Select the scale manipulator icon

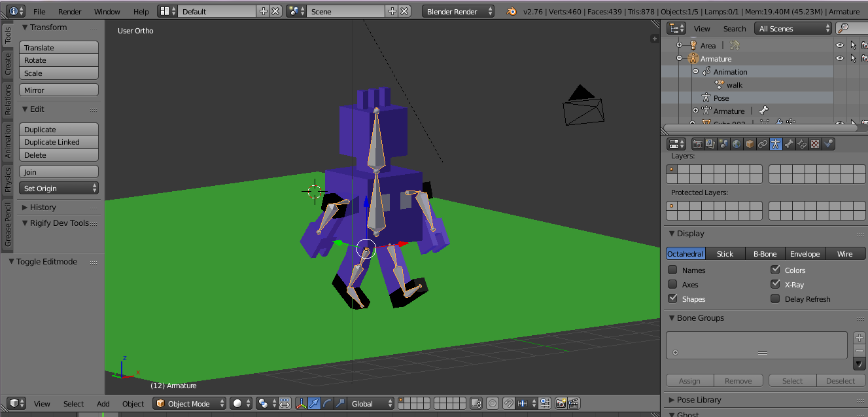coord(340,404)
